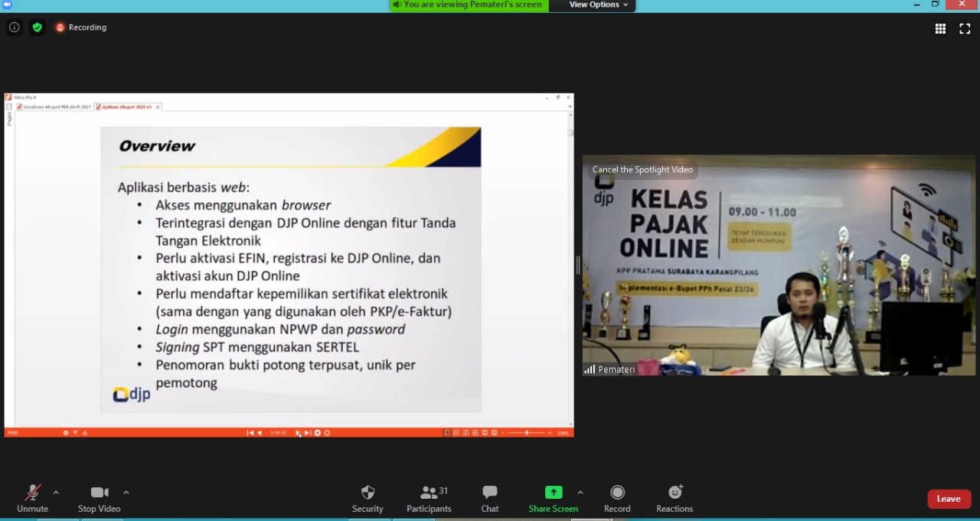980x521 pixels.
Task: Click Cancel the Spotlight Video
Action: click(642, 170)
